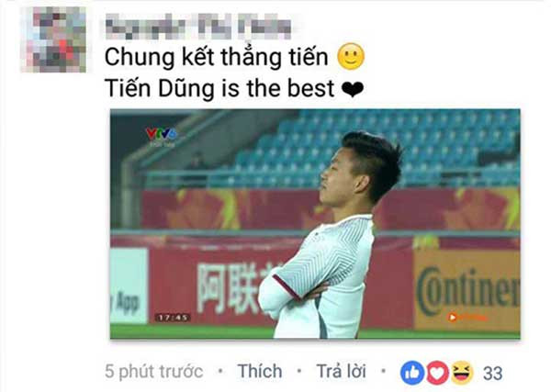Click the Thích like link

click(x=260, y=371)
